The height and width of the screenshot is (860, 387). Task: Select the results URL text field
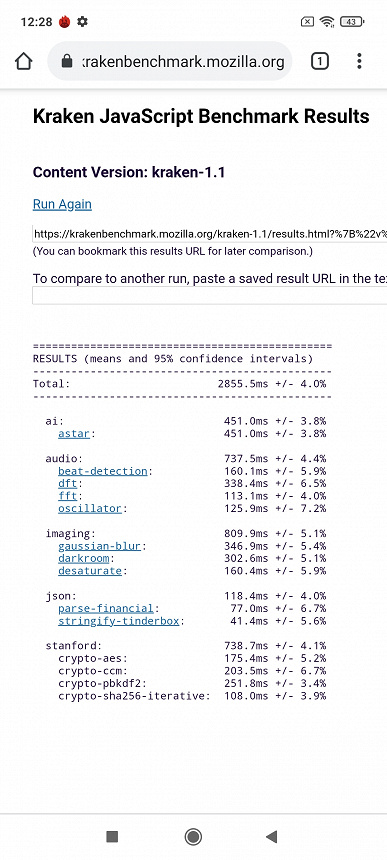[x=209, y=234]
